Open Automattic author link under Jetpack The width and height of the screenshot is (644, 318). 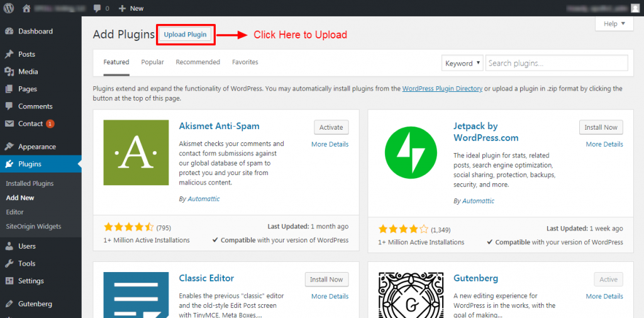point(478,201)
